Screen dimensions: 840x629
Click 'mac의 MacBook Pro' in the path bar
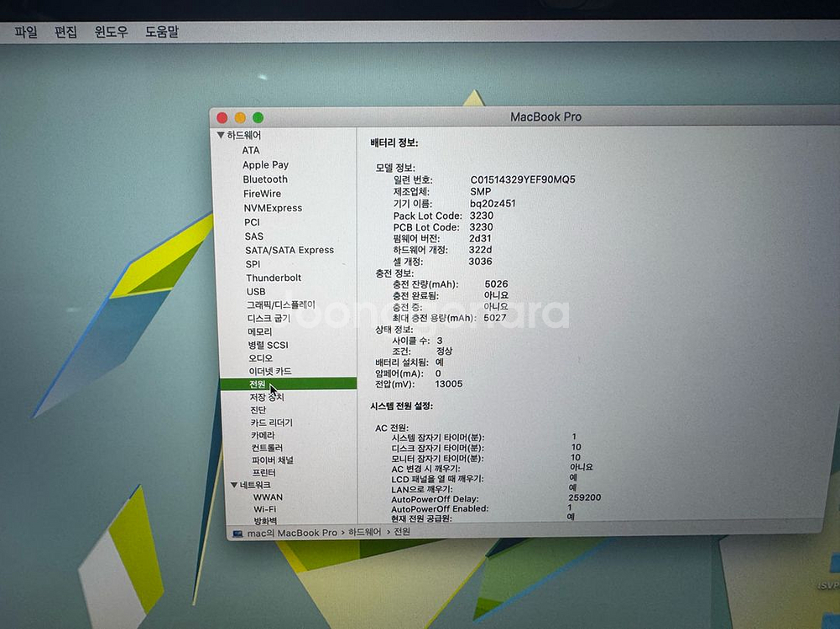[292, 533]
